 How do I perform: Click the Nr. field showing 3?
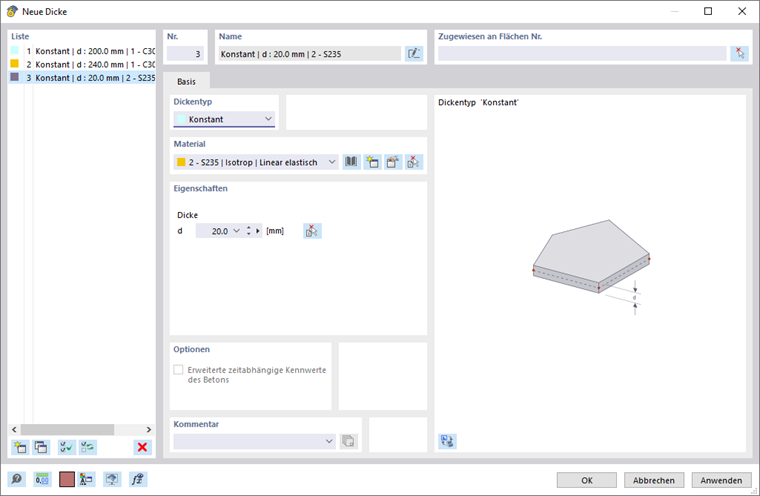point(185,54)
